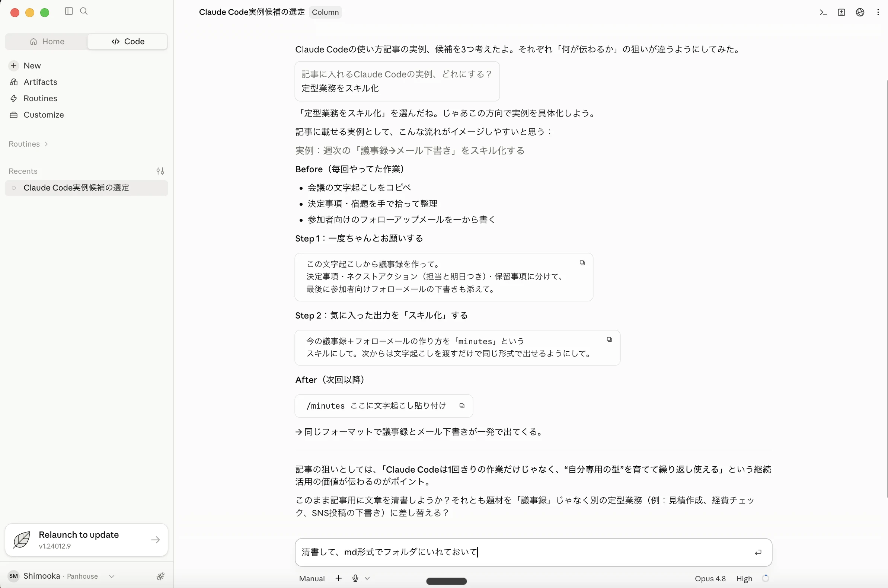888x588 pixels.
Task: Click the 定型業務をスキル化 answer card
Action: point(397,82)
